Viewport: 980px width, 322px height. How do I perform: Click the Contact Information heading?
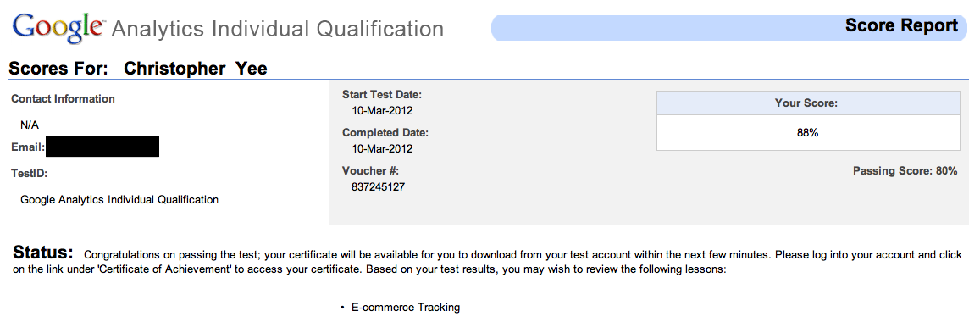coord(64,99)
